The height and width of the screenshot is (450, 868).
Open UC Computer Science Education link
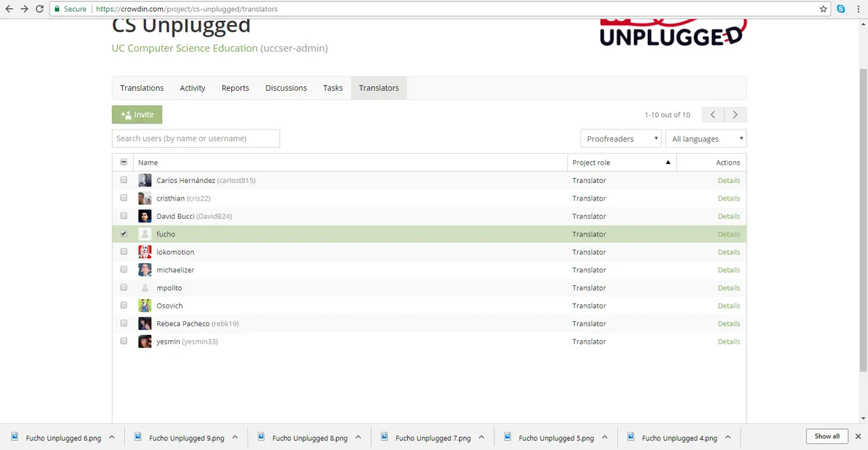(x=184, y=48)
